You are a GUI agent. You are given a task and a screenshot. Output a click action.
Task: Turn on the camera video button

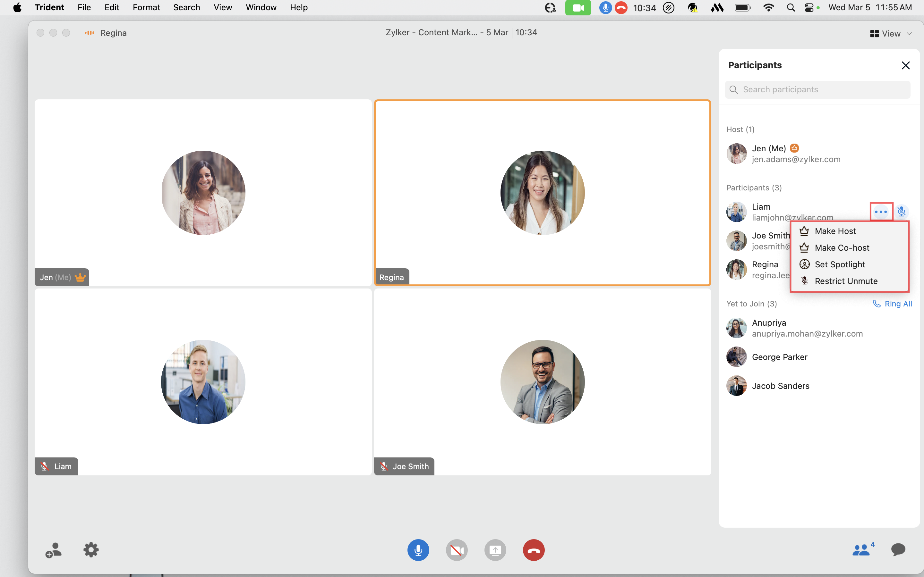click(x=457, y=550)
